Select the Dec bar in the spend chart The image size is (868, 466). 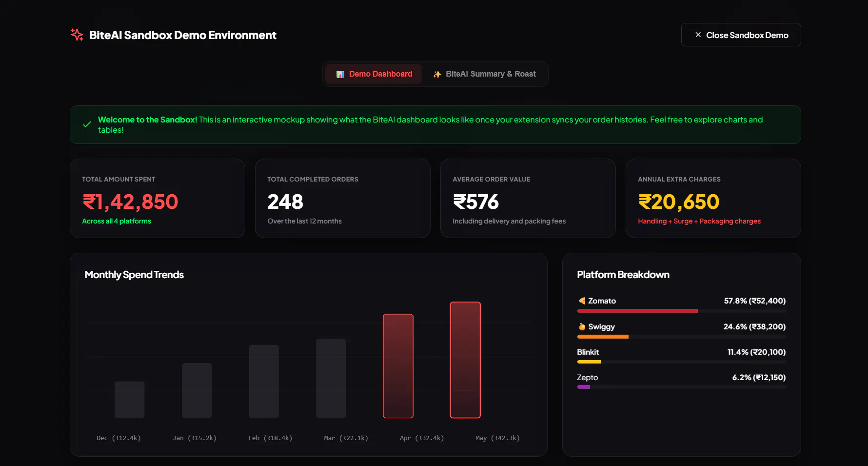[130, 400]
